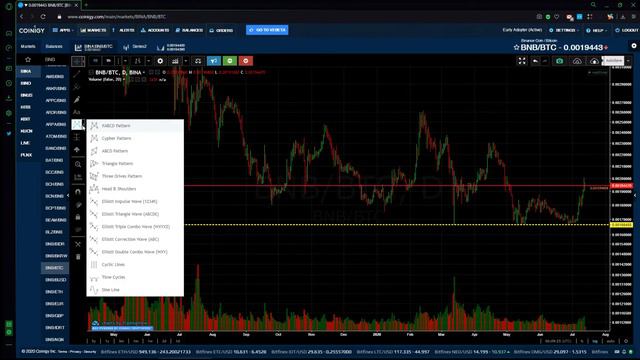Select the brush drawing tool

77,100
